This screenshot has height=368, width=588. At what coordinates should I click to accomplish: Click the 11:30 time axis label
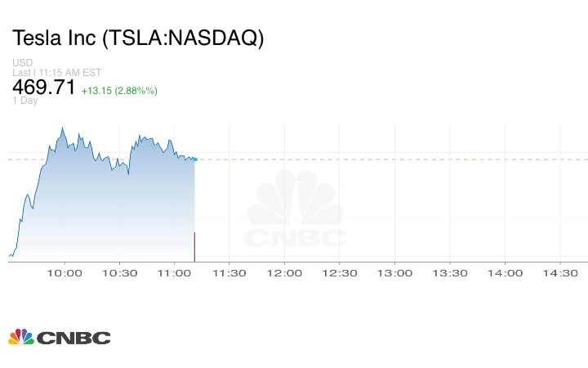[229, 273]
